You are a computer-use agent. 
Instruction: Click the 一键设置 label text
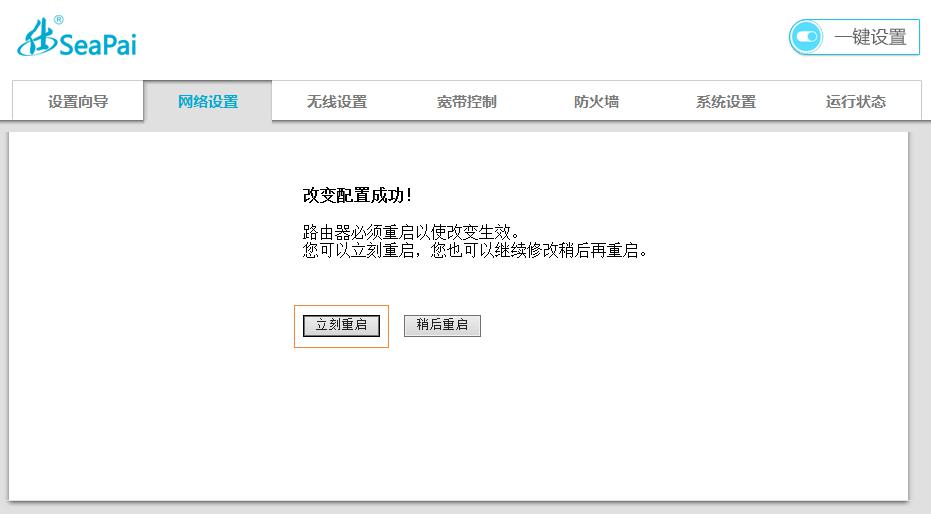(x=870, y=37)
